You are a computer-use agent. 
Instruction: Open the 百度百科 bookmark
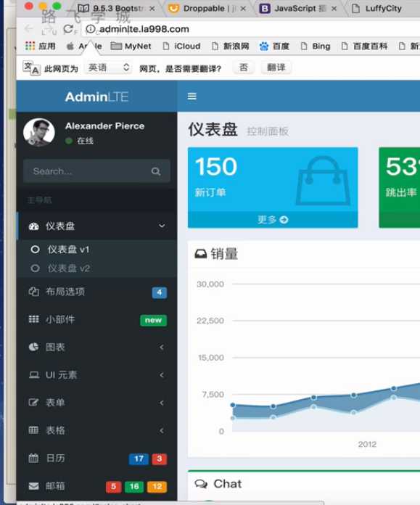364,46
